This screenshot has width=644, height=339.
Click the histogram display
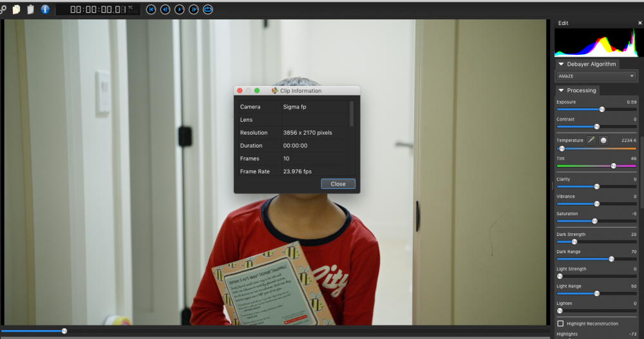coord(596,43)
